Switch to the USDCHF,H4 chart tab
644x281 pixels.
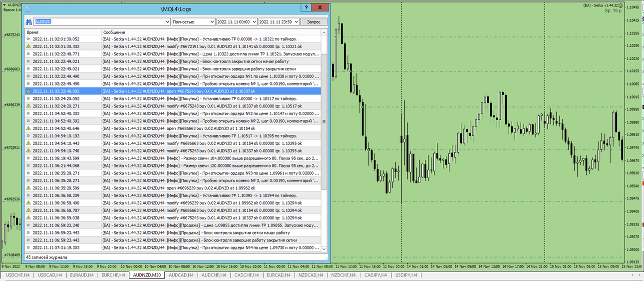[x=17, y=275]
